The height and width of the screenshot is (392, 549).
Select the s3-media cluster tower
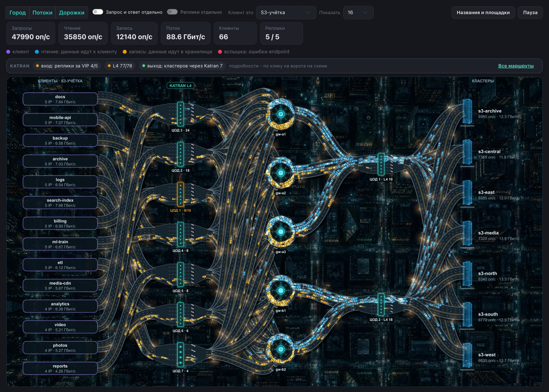467,233
